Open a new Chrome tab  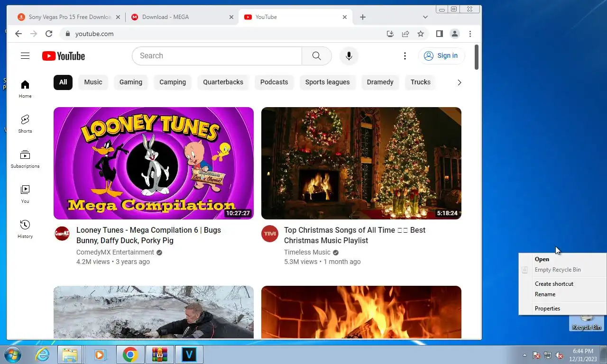click(x=363, y=17)
